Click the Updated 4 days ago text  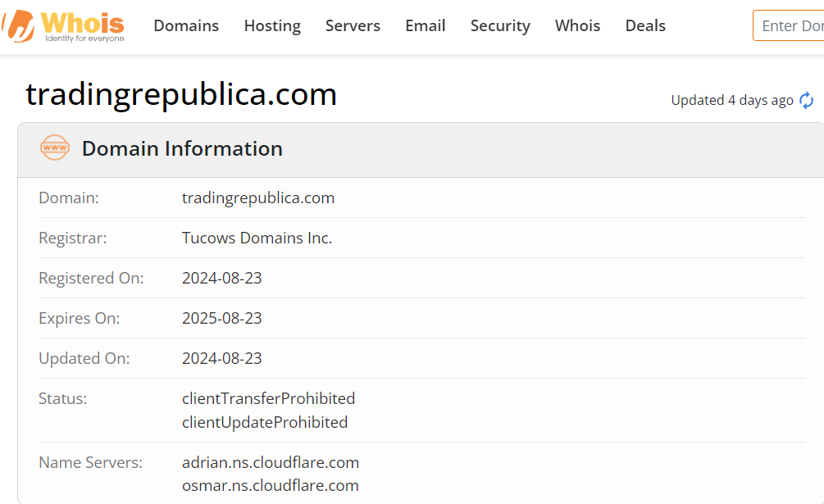(732, 100)
